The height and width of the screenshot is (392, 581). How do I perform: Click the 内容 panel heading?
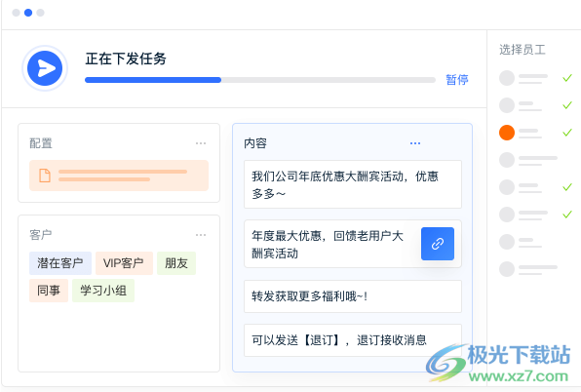coord(255,143)
